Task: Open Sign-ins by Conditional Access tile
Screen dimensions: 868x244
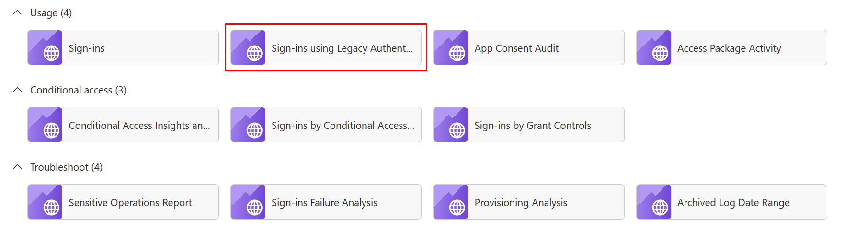Action: [326, 125]
